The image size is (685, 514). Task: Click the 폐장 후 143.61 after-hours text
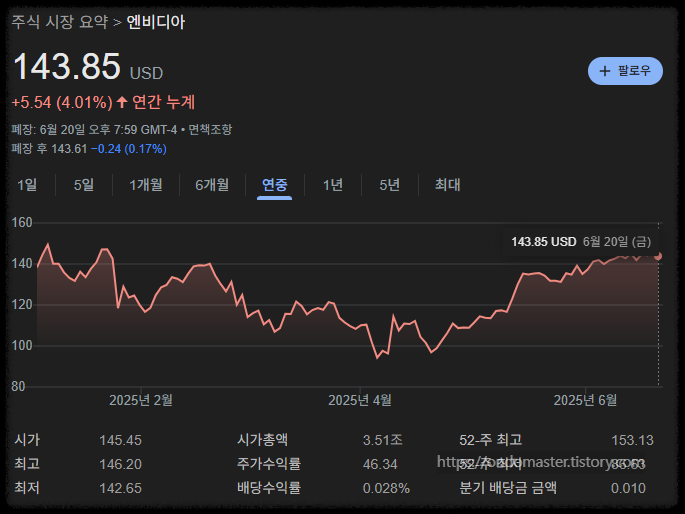pyautogui.click(x=49, y=149)
